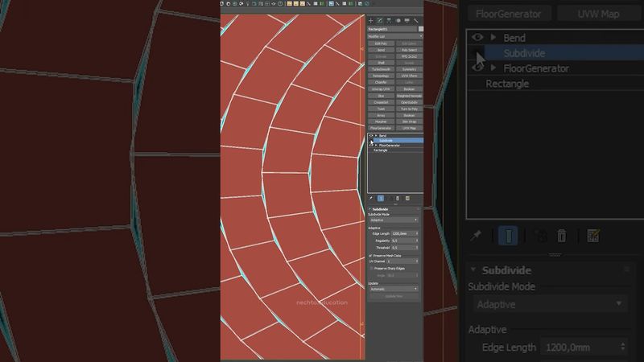
Task: Expand the Bend modifier arrow in enlarged stack
Action: tap(493, 38)
